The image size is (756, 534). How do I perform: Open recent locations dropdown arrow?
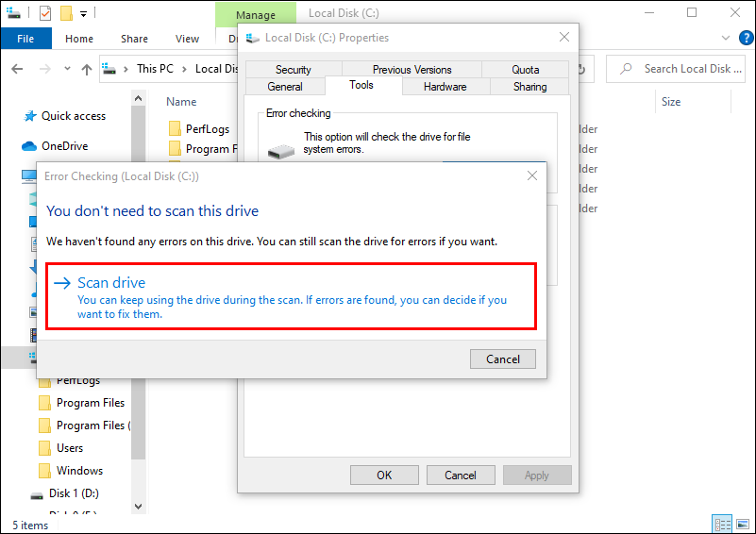coord(67,69)
